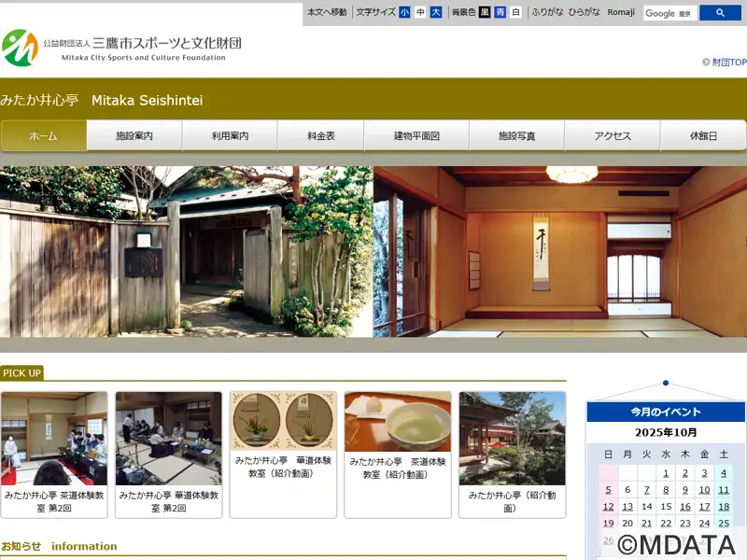747x560 pixels.
Task: Click the Mitaka City Sports Foundation logo
Action: pyautogui.click(x=121, y=48)
